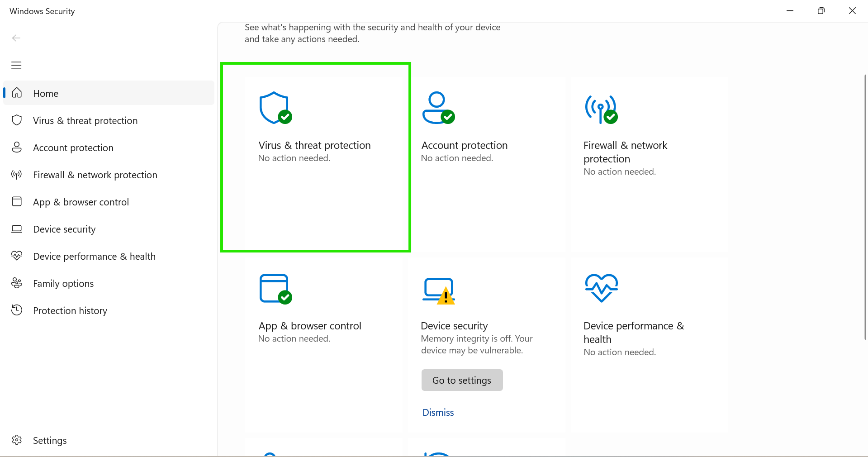868x457 pixels.
Task: Click the vertical scrollbar on the right
Action: point(865,207)
